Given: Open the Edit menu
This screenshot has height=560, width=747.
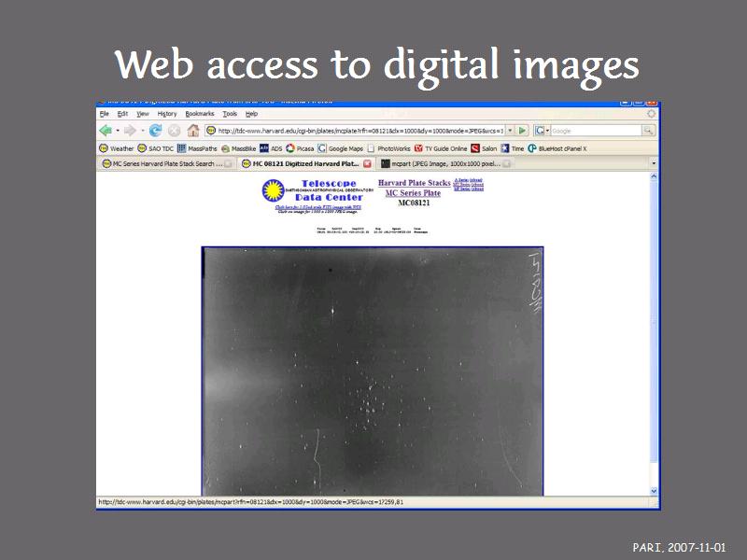Looking at the screenshot, I should coord(122,114).
